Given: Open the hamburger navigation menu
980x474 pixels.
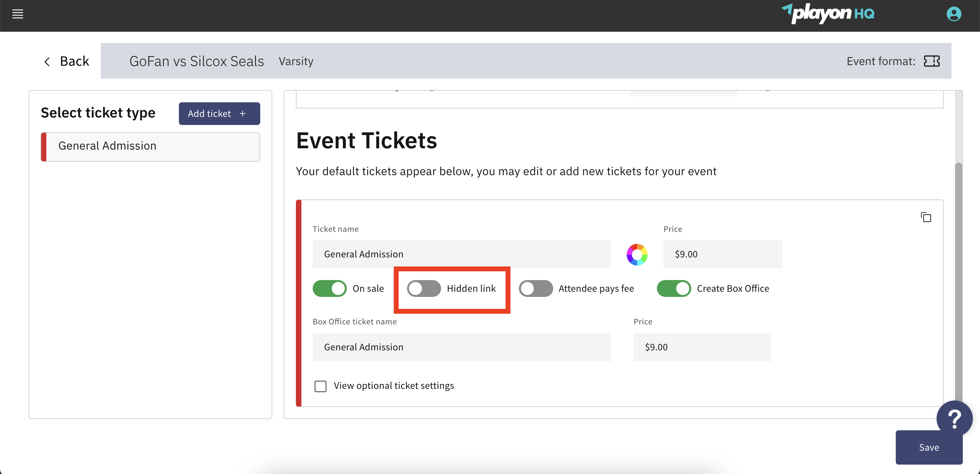Looking at the screenshot, I should pos(17,14).
